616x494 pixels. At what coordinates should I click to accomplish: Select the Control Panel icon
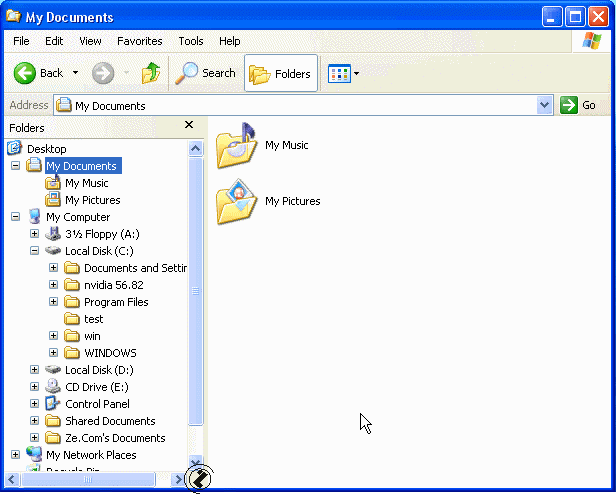pos(53,404)
